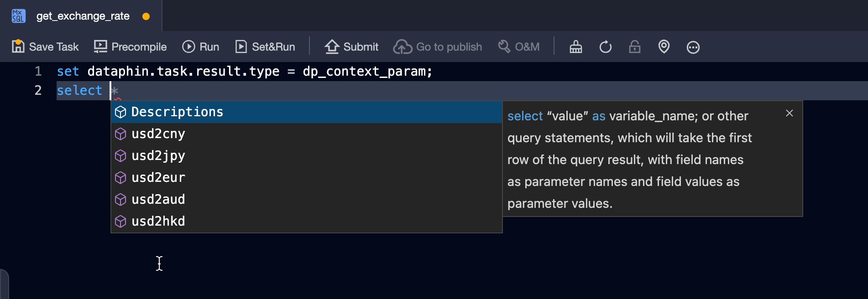The width and height of the screenshot is (868, 299).
Task: Close the suggestion details panel
Action: [790, 113]
